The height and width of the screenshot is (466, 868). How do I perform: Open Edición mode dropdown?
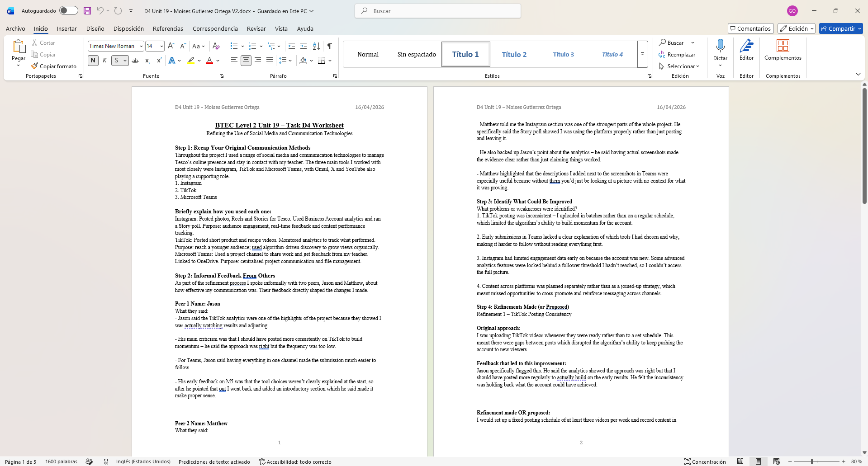(x=796, y=28)
